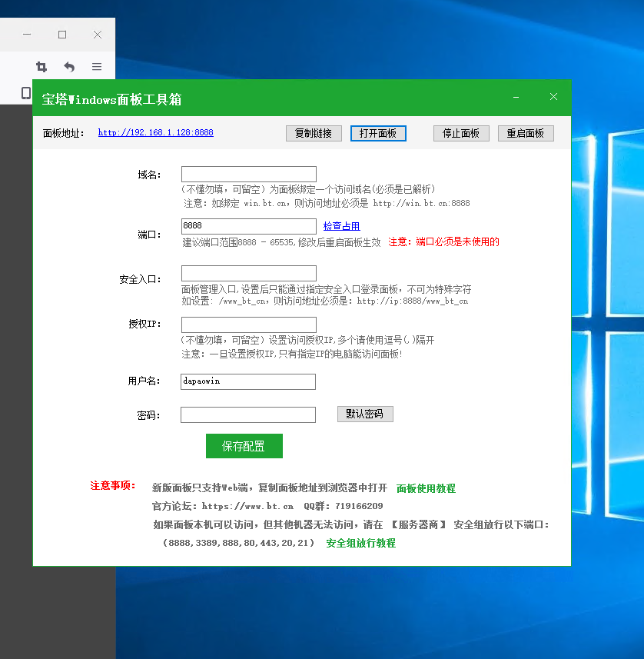The height and width of the screenshot is (659, 644).
Task: Close the background window
Action: pos(98,35)
